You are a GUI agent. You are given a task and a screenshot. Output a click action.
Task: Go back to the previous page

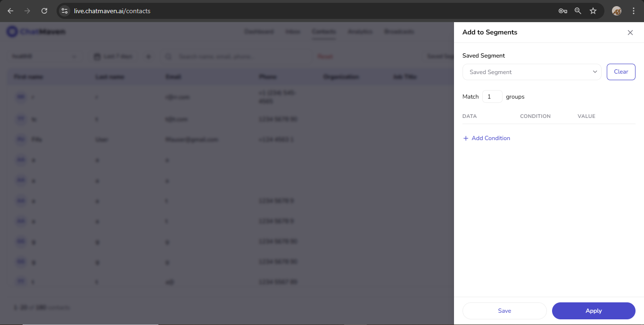[x=10, y=11]
